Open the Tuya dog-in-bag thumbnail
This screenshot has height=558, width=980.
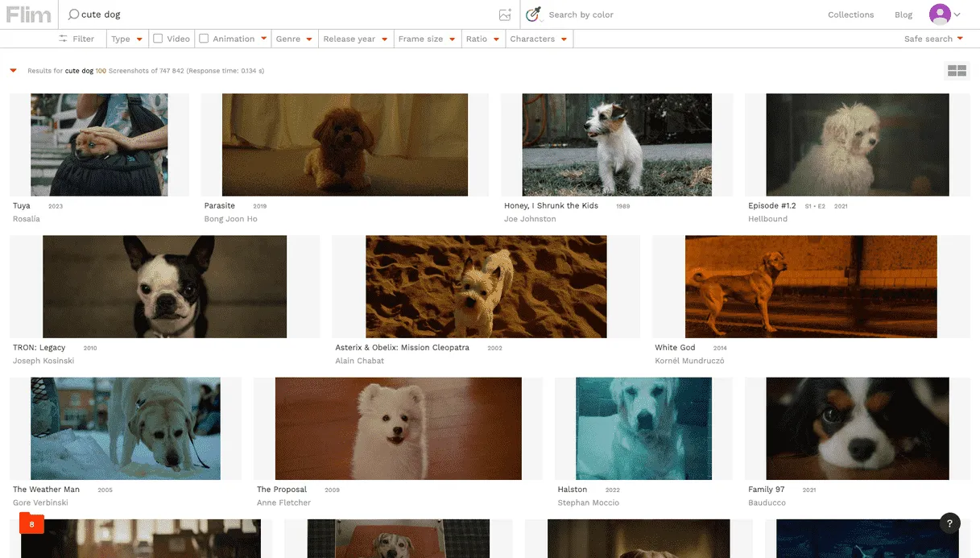(99, 145)
